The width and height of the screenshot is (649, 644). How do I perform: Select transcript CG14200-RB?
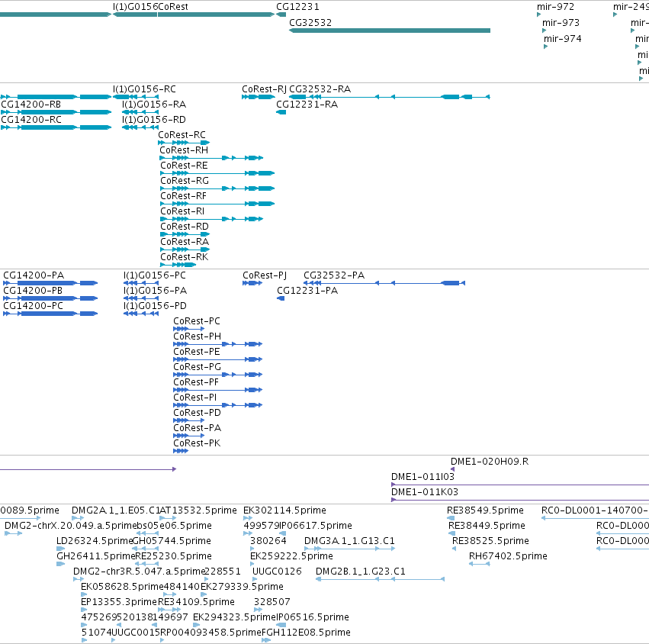click(x=56, y=112)
